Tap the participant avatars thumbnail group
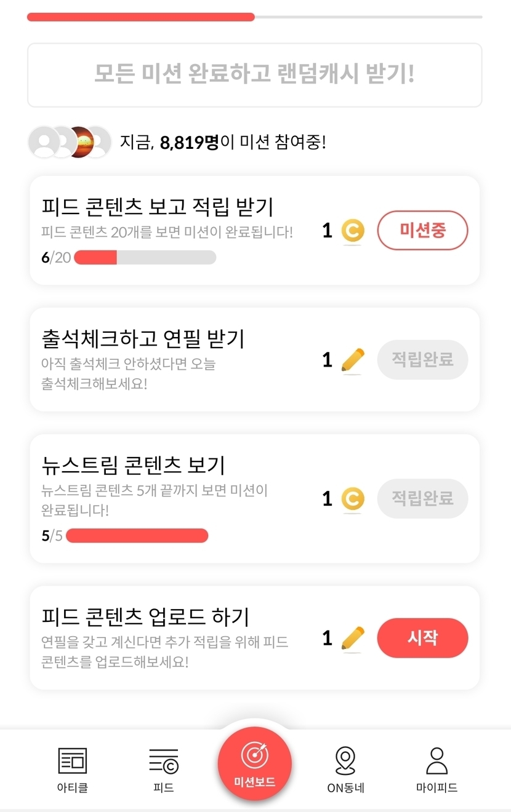The height and width of the screenshot is (812, 511). 70,142
